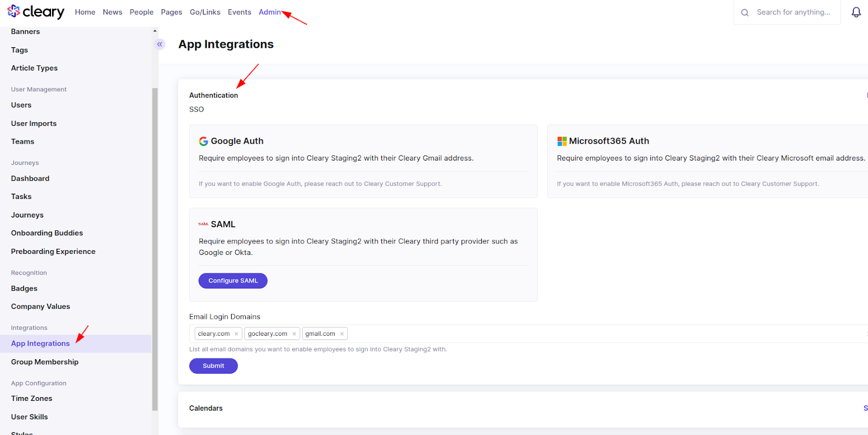This screenshot has height=435, width=868.
Task: Click the Google Auth card heading
Action: tap(237, 141)
